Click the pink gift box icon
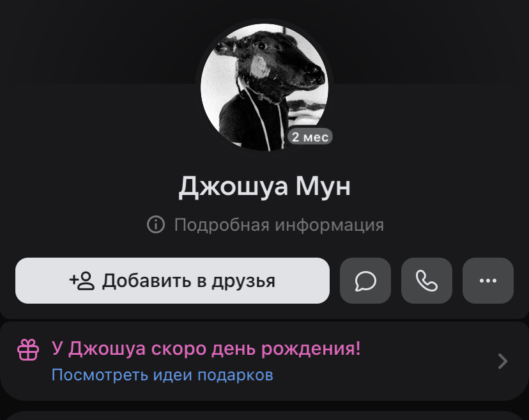The width and height of the screenshot is (529, 420). point(28,350)
